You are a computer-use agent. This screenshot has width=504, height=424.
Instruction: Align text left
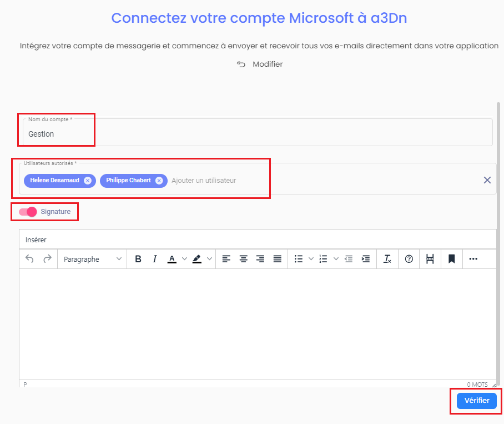coord(226,259)
